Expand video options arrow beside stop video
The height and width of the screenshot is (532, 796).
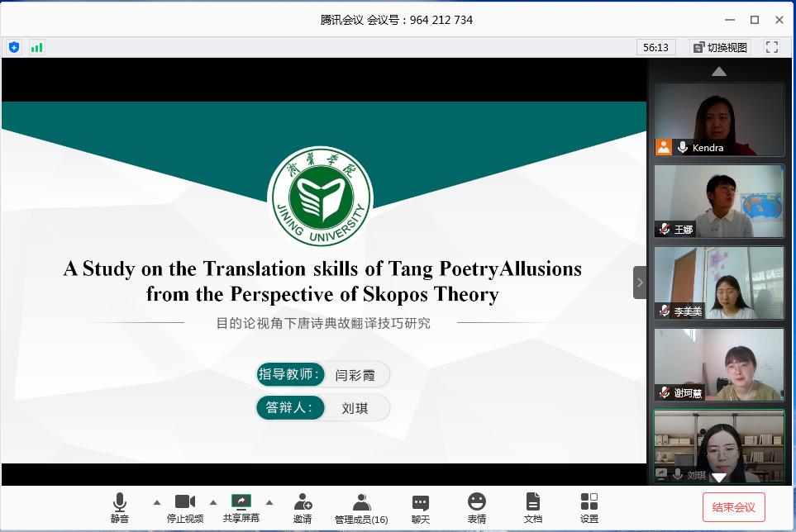click(x=213, y=501)
